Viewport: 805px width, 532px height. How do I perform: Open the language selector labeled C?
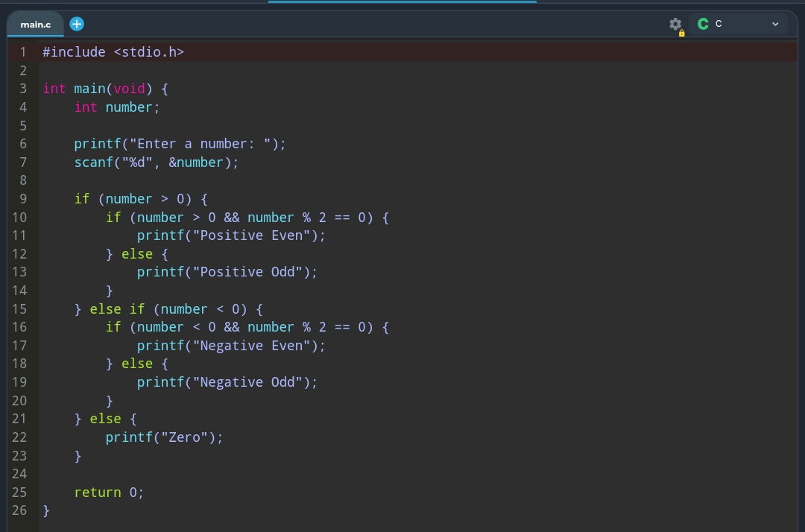[736, 24]
